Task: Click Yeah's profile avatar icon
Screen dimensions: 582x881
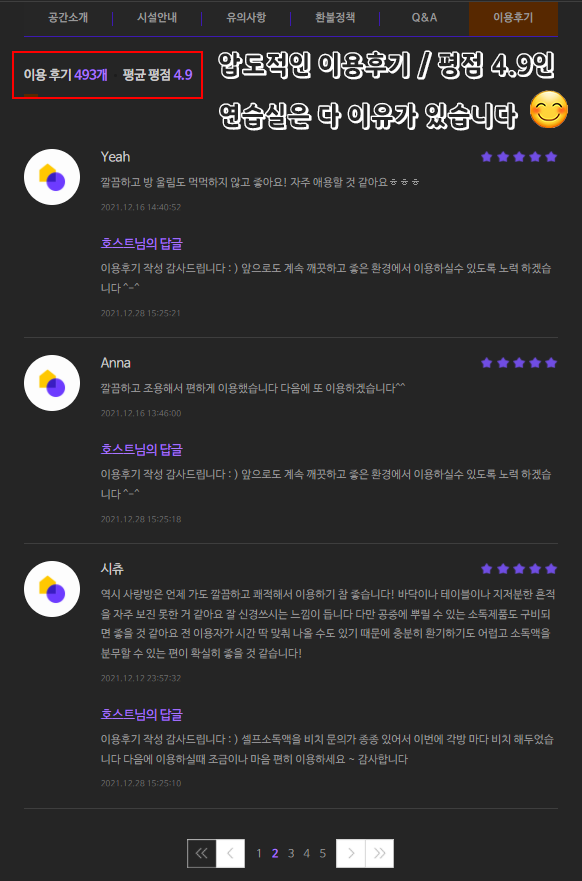Action: (51, 177)
